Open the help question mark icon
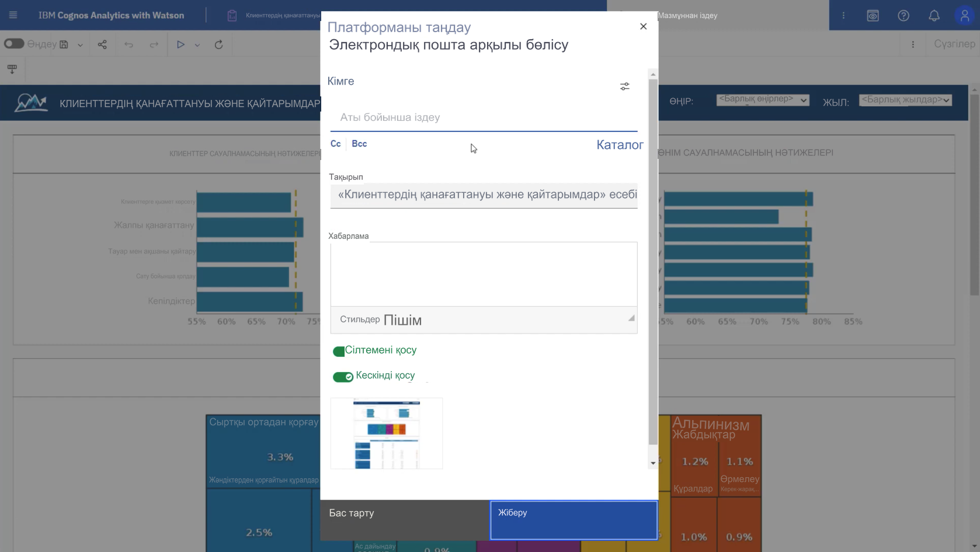This screenshot has height=552, width=980. click(x=903, y=15)
